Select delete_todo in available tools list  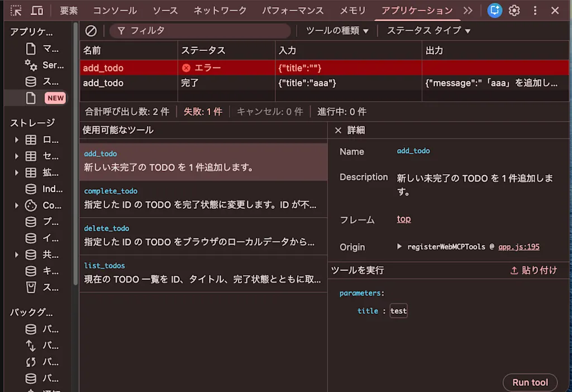(203, 236)
